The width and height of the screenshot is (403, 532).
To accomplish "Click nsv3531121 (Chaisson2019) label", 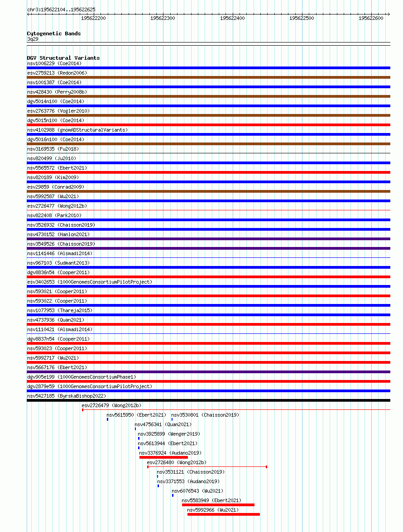I will (191, 472).
